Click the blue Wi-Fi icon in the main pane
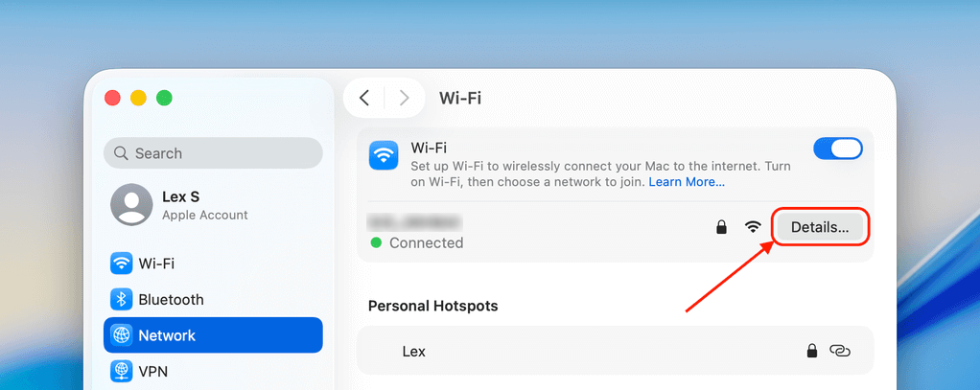The image size is (980, 390). point(385,155)
